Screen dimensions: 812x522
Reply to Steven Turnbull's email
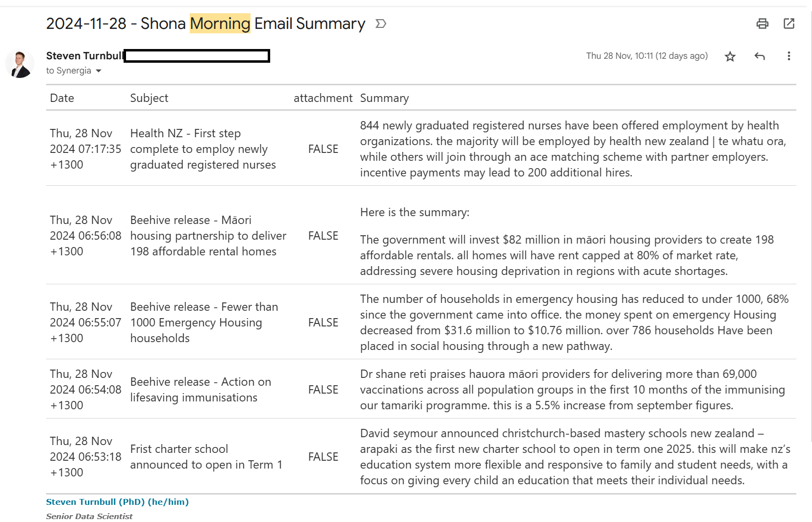[760, 56]
